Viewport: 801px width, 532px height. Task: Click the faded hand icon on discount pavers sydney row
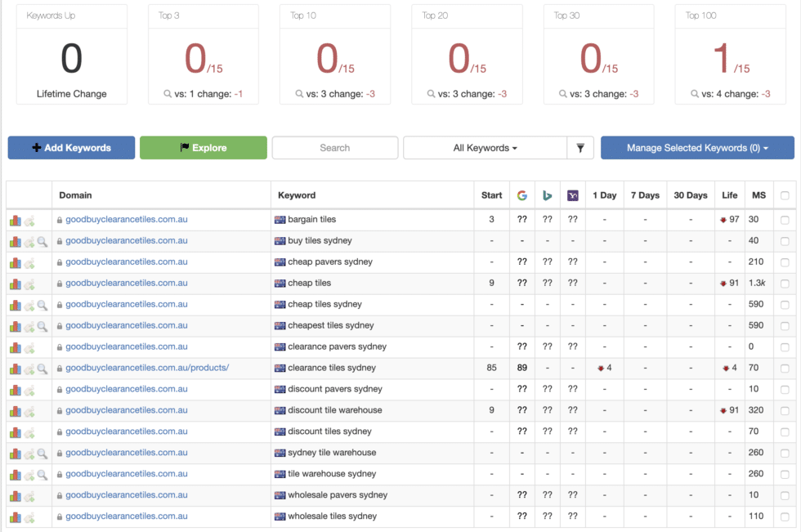pos(29,390)
